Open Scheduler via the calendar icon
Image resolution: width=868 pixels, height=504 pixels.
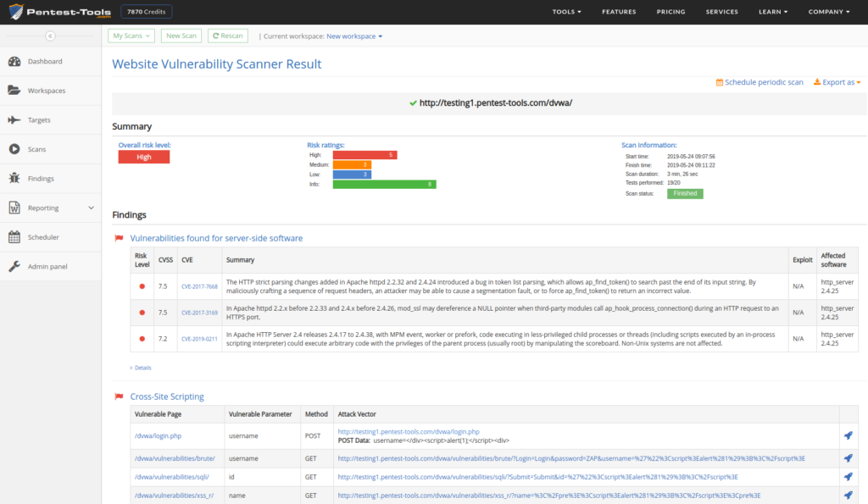click(15, 236)
